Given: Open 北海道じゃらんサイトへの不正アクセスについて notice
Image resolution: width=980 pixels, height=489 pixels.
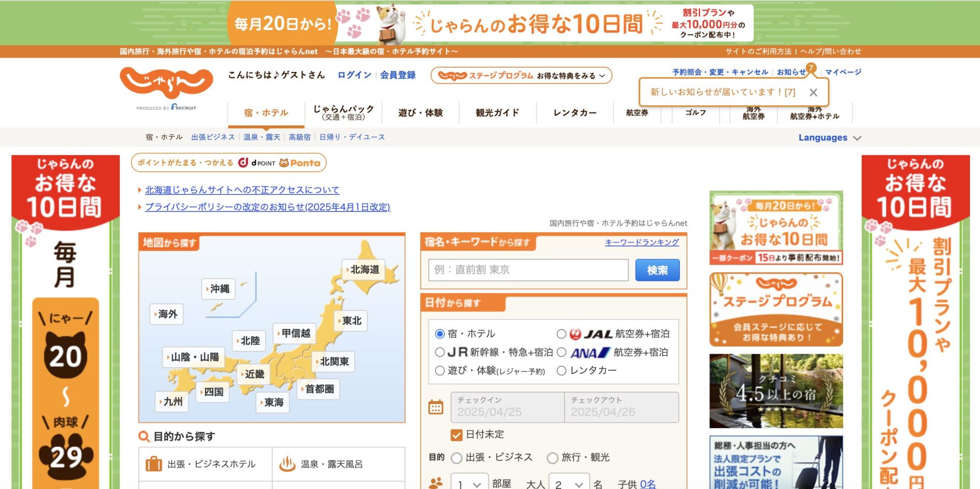Looking at the screenshot, I should pos(242,190).
